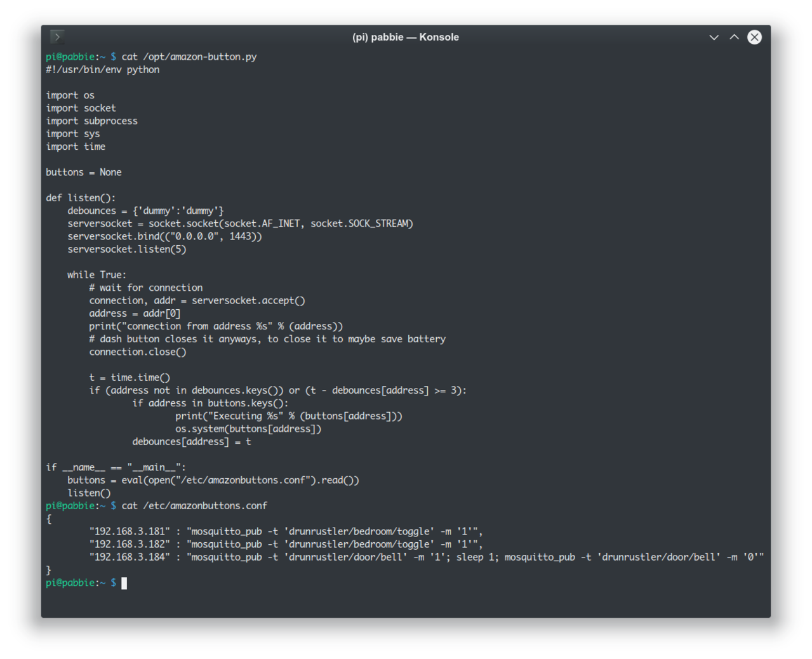Click the os.system(buttons[address]) line

coord(248,429)
